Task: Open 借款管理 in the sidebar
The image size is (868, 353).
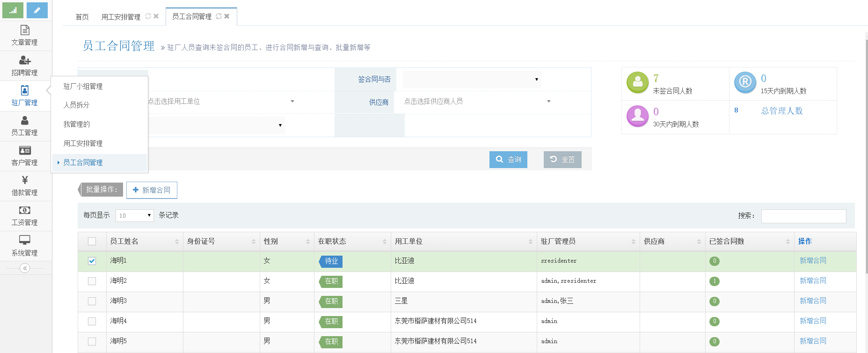Action: (25, 186)
